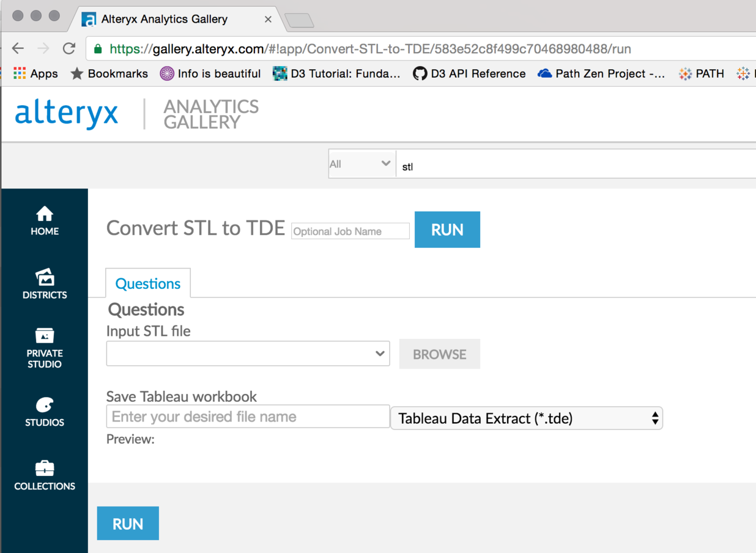
Task: Click the Alteryx logo
Action: 67,114
